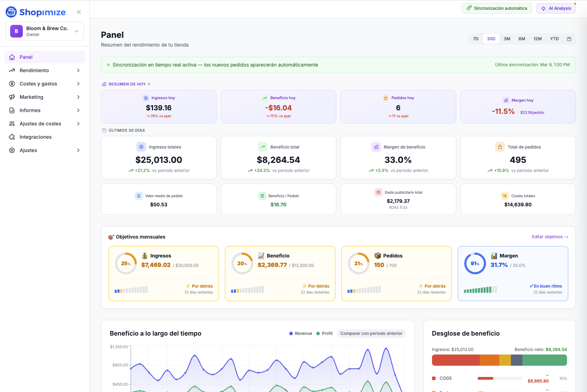Toggle the Revenue series in chart legend
The image size is (587, 392).
coord(301,333)
